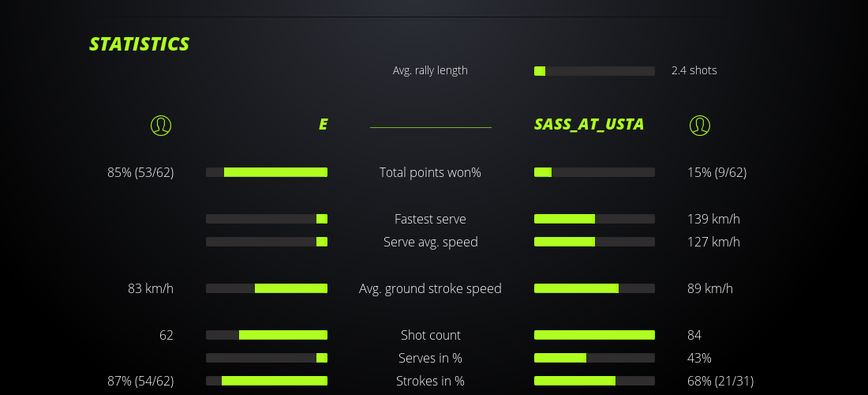Click E's Shot count bar
This screenshot has height=395, width=868.
(267, 335)
